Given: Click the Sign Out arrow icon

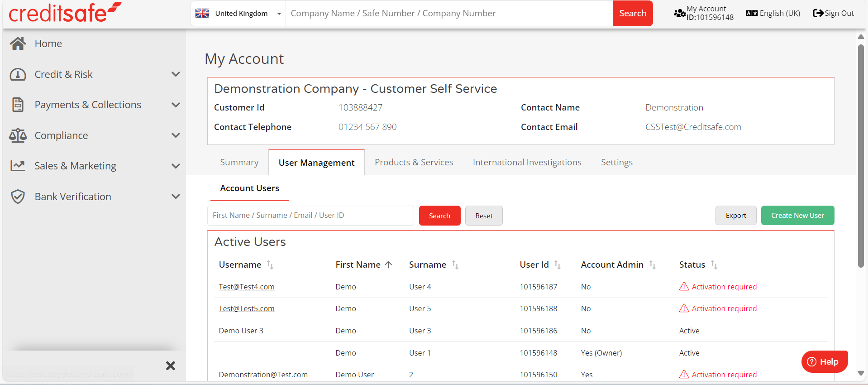Looking at the screenshot, I should 818,13.
